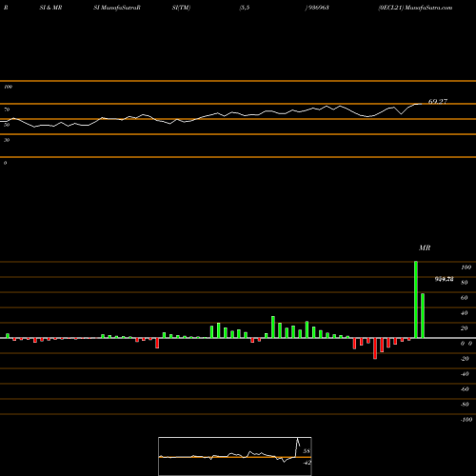Click the 959.78 value beside the tall bars
Image resolution: width=476 pixels, height=476 pixels.
(x=444, y=279)
